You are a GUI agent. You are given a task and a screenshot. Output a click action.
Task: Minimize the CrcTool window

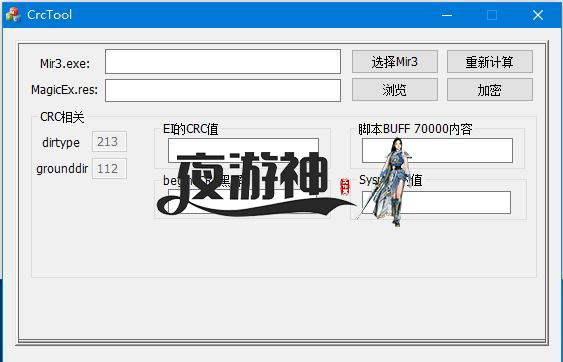point(447,15)
